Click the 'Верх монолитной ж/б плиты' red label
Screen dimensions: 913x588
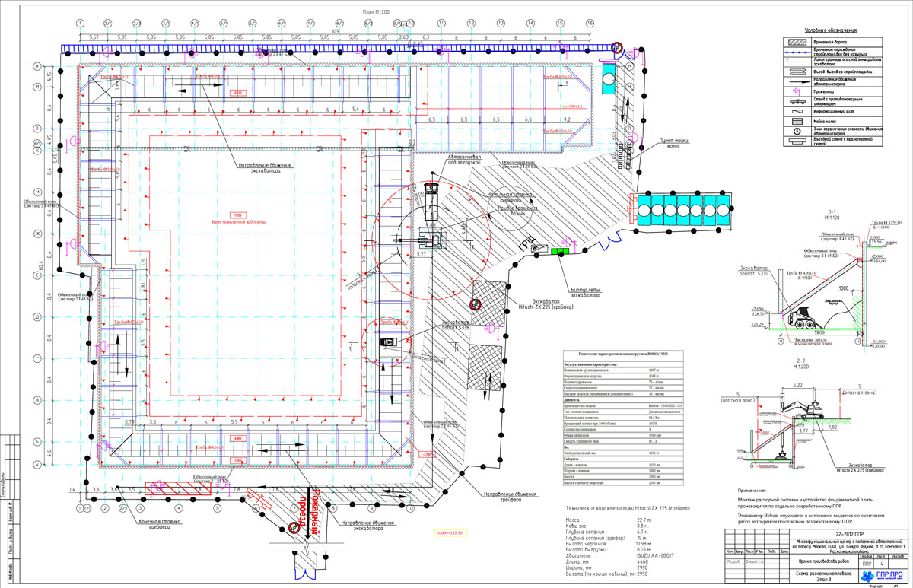click(x=239, y=222)
